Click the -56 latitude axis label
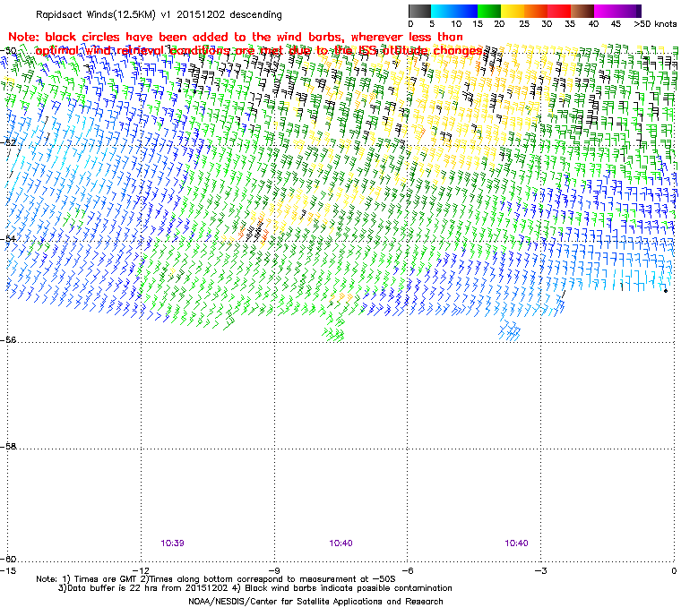The width and height of the screenshot is (681, 616). pos(8,339)
